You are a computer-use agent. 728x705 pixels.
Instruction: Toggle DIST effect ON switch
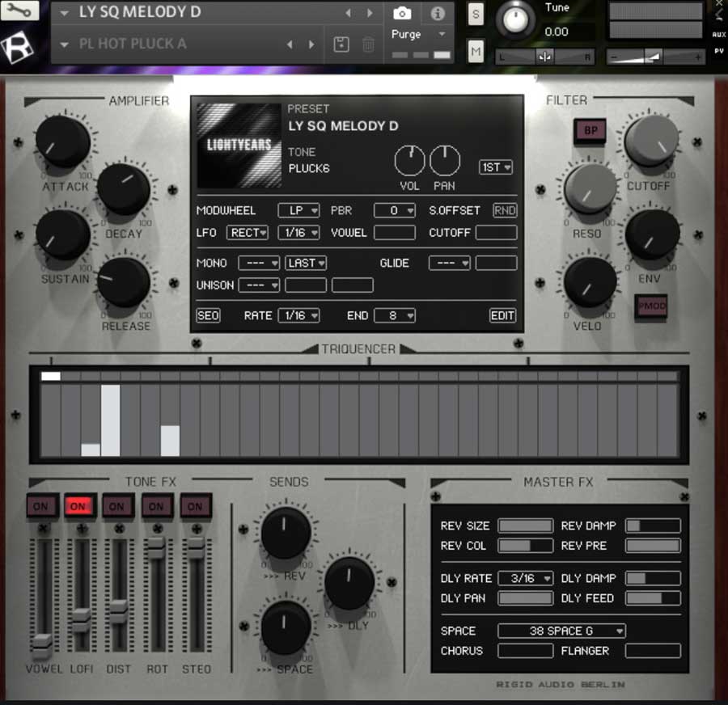pos(118,506)
